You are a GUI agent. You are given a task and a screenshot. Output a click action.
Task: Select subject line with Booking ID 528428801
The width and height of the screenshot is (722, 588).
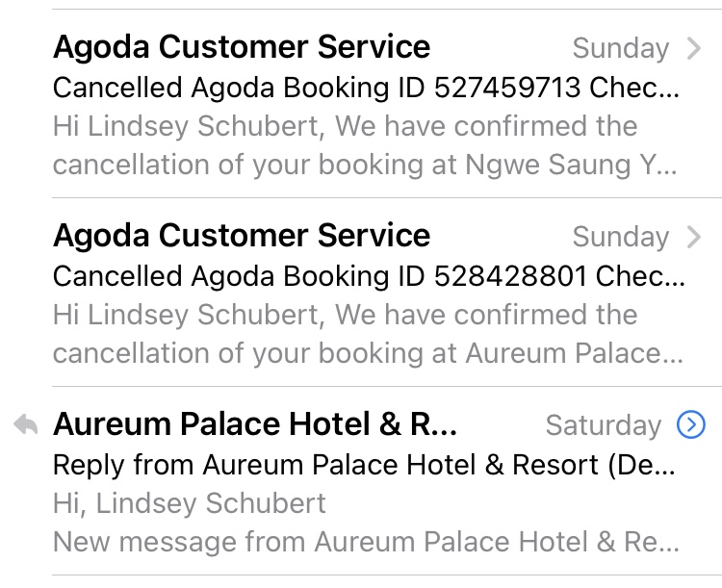click(x=366, y=276)
